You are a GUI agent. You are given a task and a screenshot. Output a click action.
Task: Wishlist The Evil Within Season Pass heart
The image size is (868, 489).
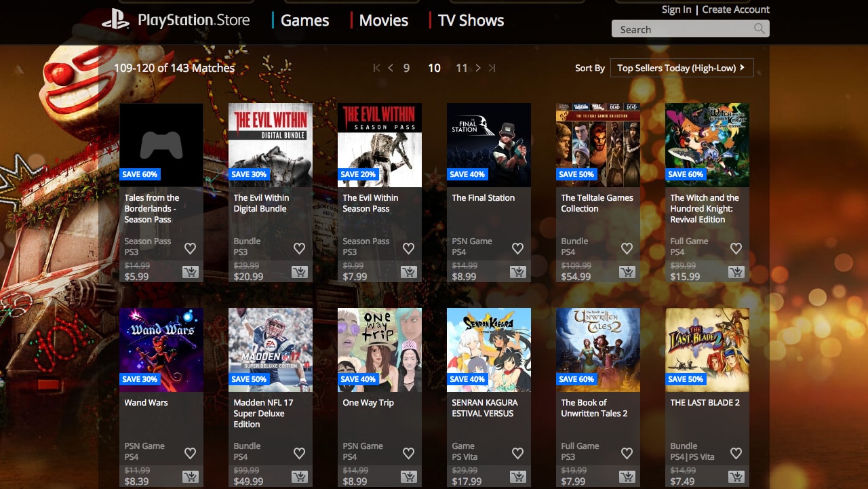(x=408, y=249)
